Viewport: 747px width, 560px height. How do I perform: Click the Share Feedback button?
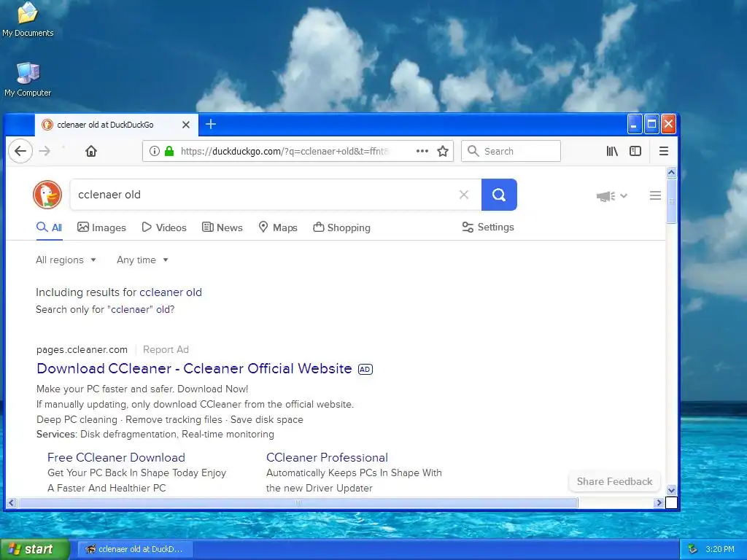click(614, 481)
